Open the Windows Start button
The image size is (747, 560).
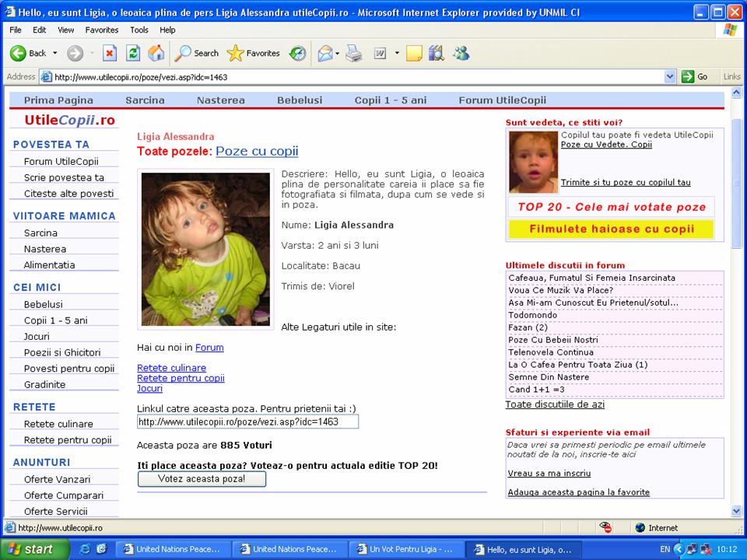pyautogui.click(x=30, y=549)
